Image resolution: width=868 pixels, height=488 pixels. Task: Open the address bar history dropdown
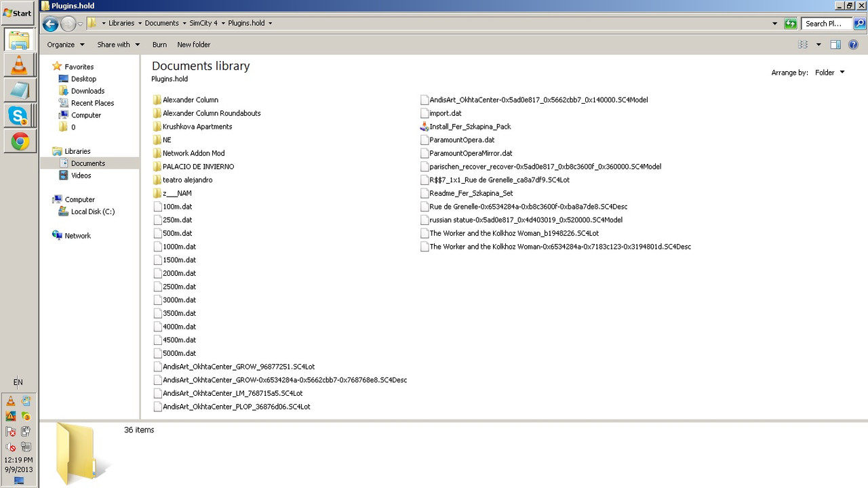coord(775,23)
